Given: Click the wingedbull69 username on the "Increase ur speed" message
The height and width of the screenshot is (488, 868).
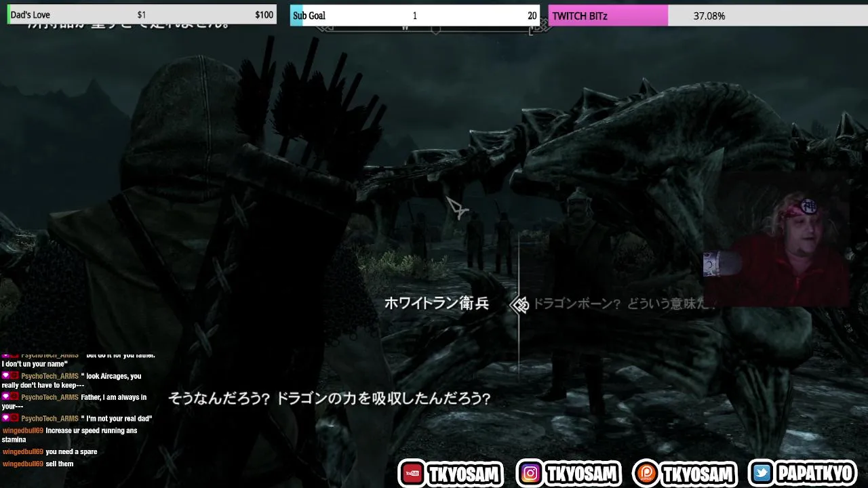Looking at the screenshot, I should tap(22, 430).
